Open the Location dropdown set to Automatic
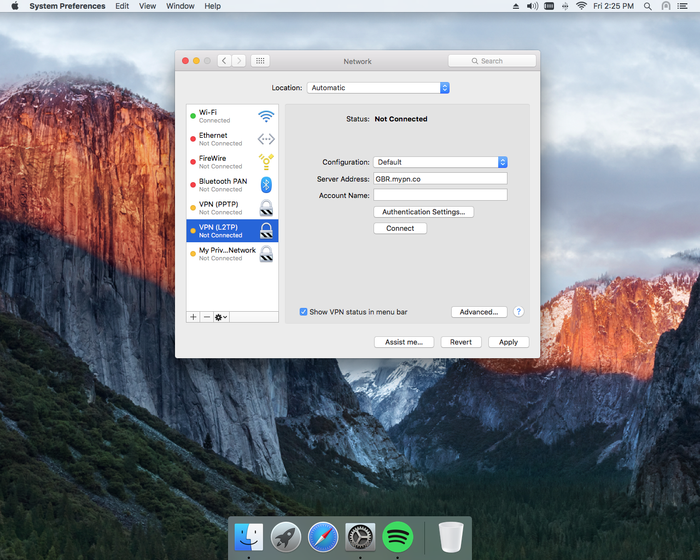Viewport: 700px width, 560px height. click(378, 88)
